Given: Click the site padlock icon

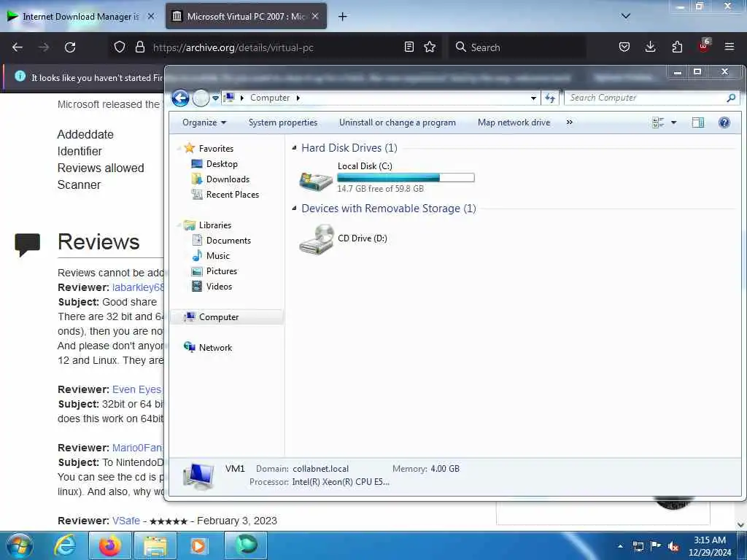Looking at the screenshot, I should 139,47.
